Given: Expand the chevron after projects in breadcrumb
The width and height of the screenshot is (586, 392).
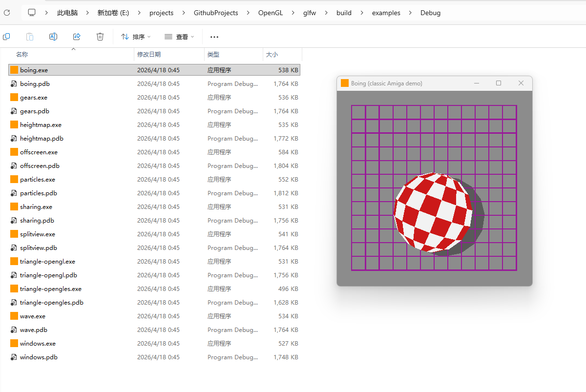Looking at the screenshot, I should [x=184, y=13].
